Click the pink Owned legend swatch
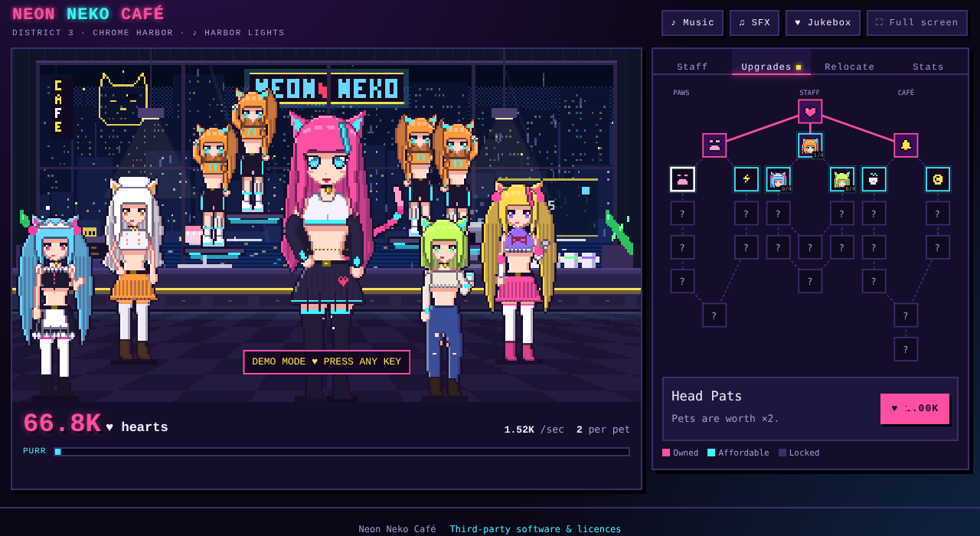 (x=666, y=453)
